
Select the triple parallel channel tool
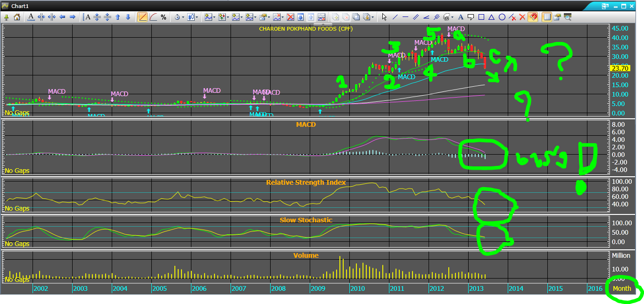pos(437,17)
